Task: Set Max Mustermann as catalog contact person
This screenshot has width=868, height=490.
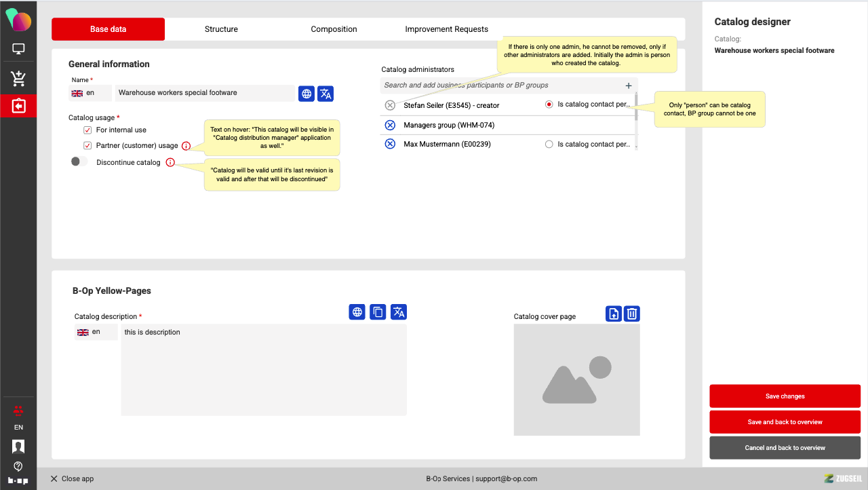Action: [549, 145]
